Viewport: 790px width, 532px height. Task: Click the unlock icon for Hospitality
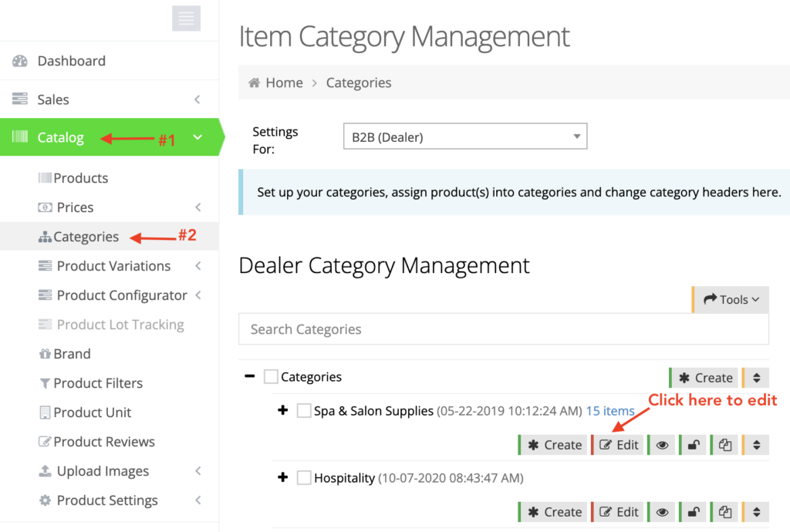point(694,512)
